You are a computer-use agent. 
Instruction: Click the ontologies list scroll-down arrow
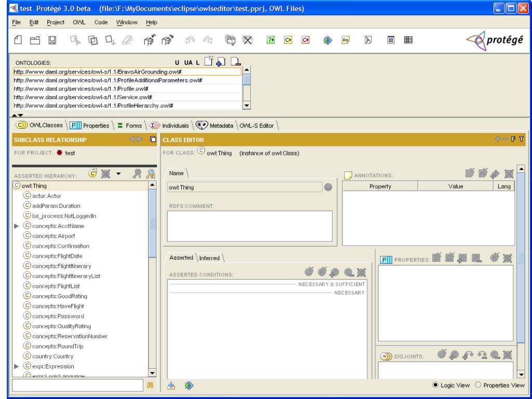click(x=247, y=105)
